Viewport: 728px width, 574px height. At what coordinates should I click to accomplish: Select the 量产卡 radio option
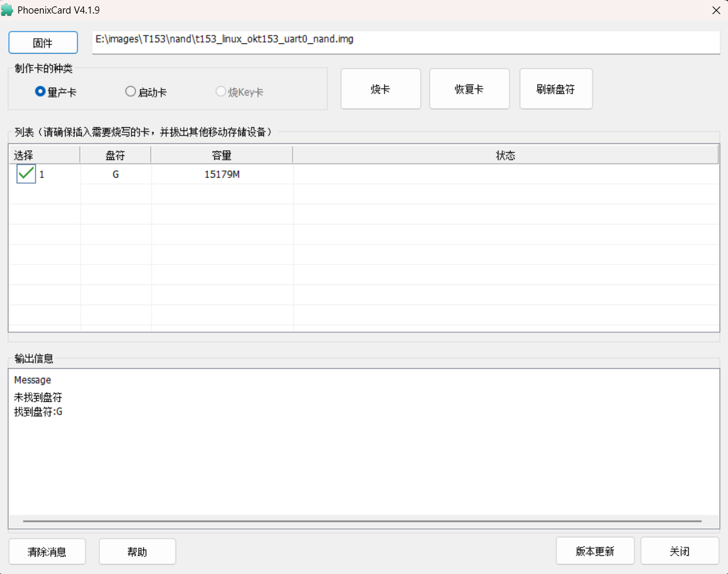click(x=40, y=92)
